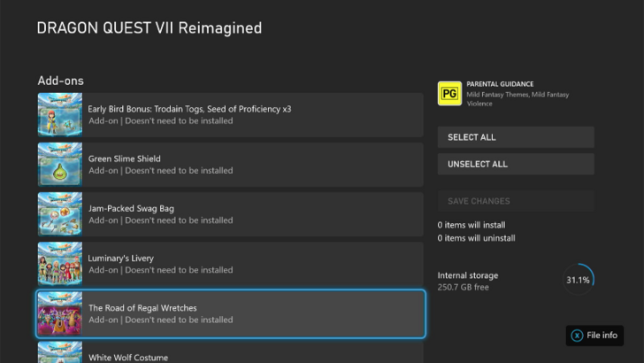Click the PG parental guidance rating icon
Viewport: 644px width, 363px height.
click(448, 93)
